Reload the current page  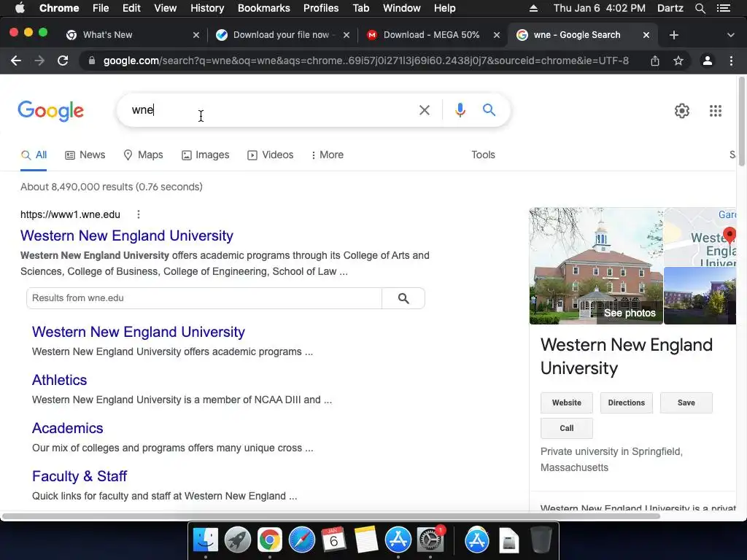click(x=63, y=61)
